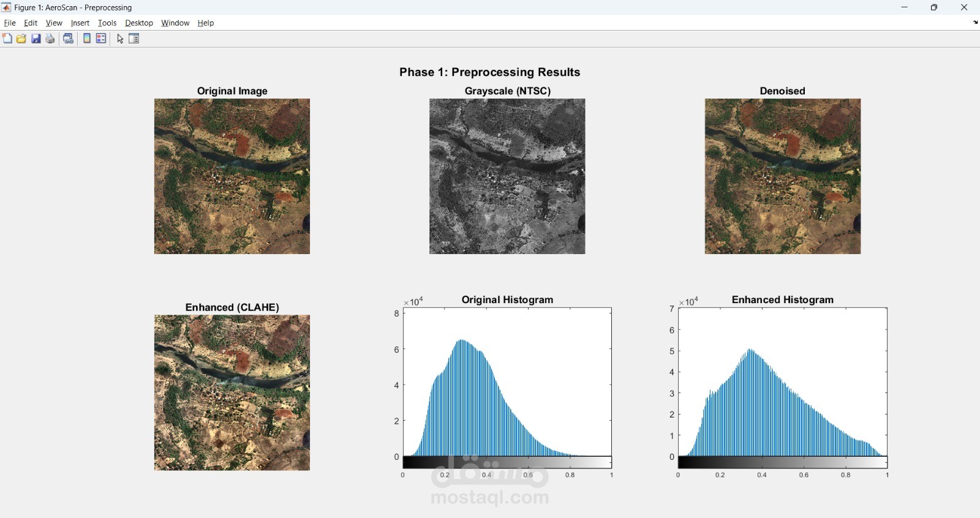Click the 'Enhanced (CLAHE)' title text
Viewport: 980px width, 518px height.
[232, 307]
